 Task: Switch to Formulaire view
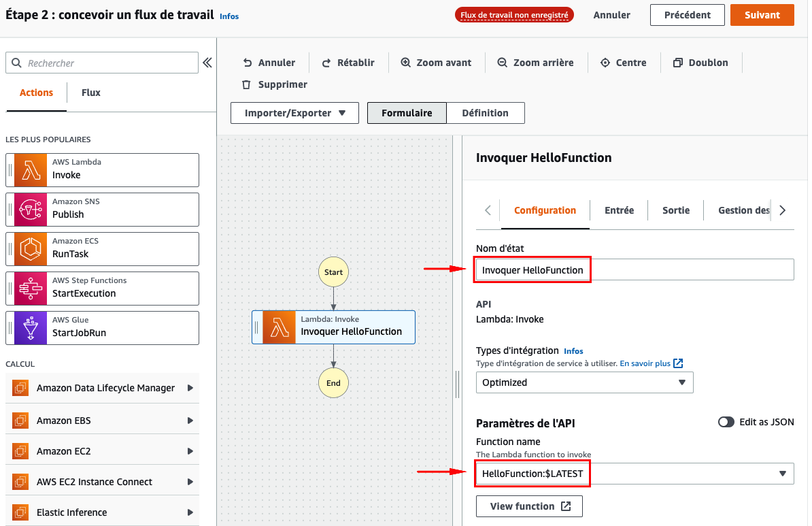[x=407, y=113]
